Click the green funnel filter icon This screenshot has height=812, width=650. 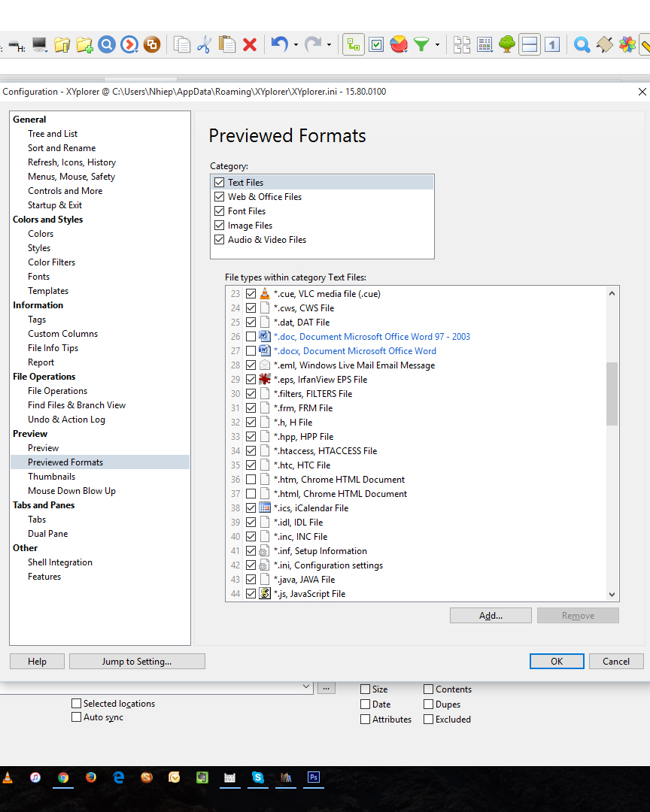pyautogui.click(x=421, y=45)
